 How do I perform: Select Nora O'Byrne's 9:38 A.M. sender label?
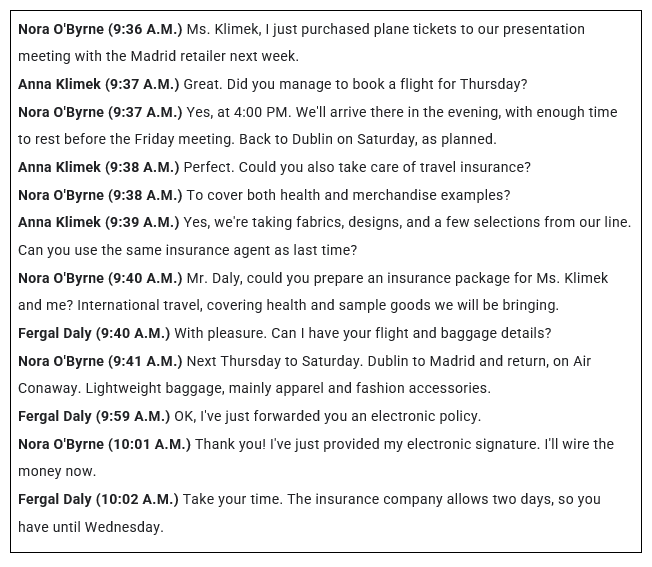click(x=100, y=195)
